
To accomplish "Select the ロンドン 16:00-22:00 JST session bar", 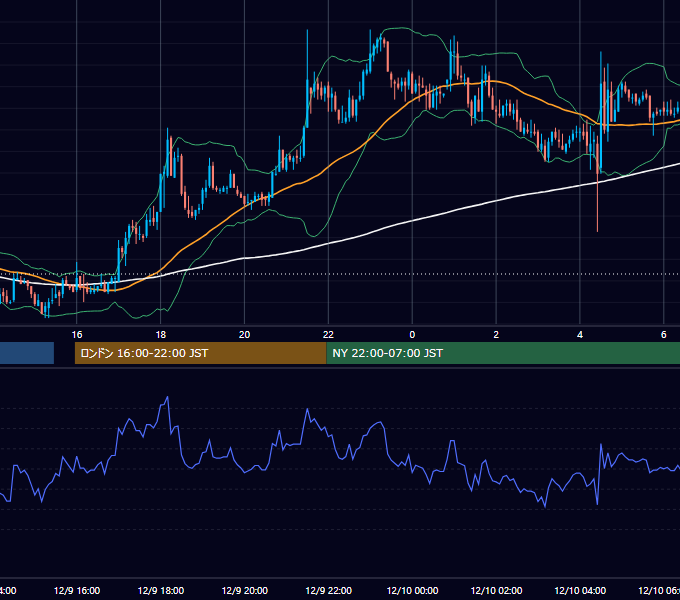I will point(200,353).
